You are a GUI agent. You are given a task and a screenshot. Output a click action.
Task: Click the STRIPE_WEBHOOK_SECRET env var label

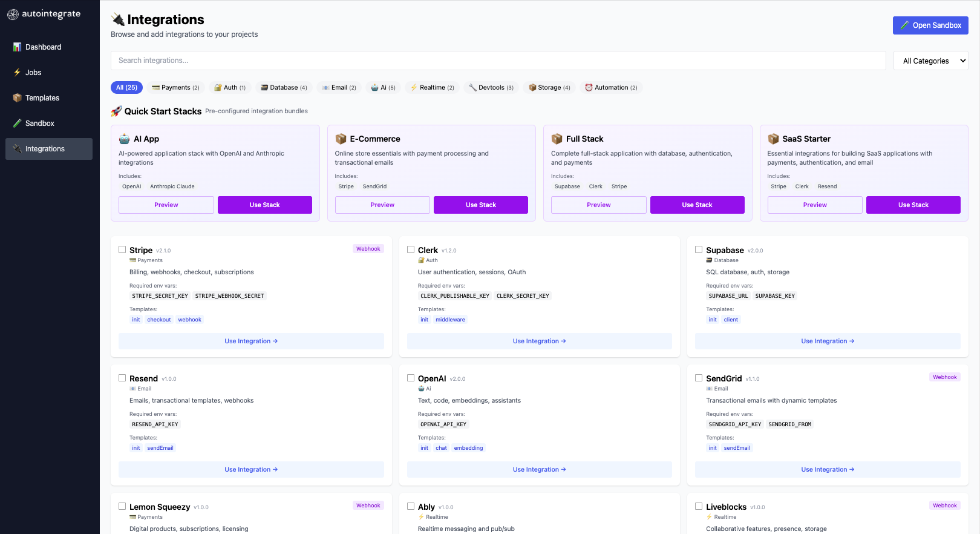[230, 297]
